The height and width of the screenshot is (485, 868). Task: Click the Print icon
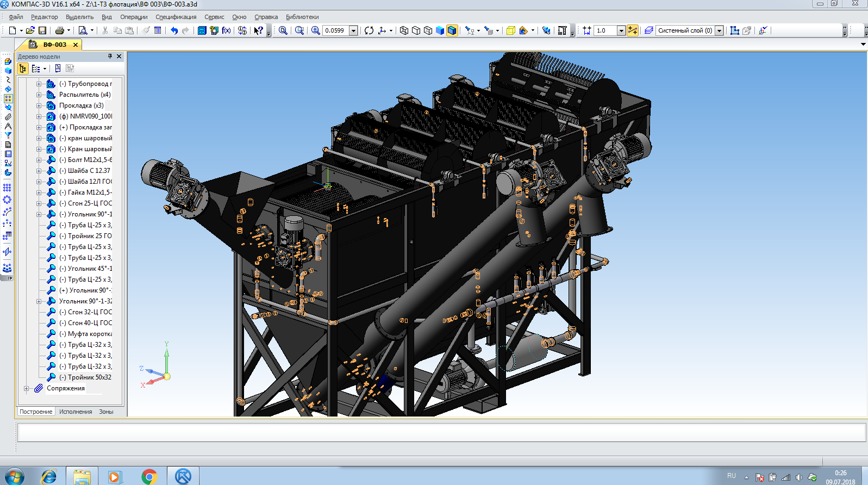[59, 30]
